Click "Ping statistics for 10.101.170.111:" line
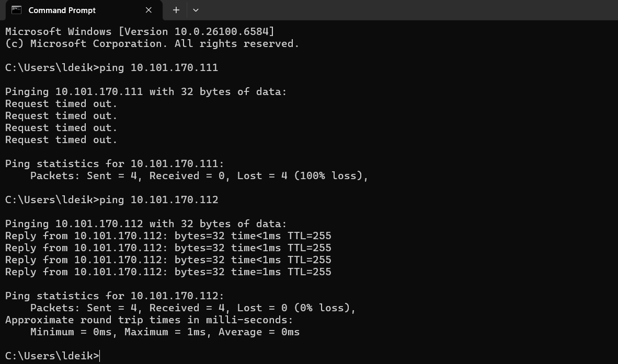The height and width of the screenshot is (364, 618). tap(115, 164)
